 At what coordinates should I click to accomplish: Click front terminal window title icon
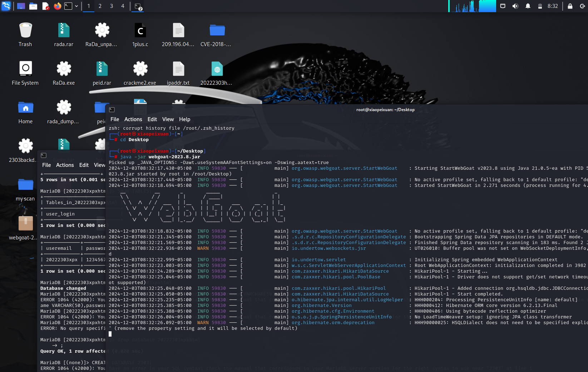point(112,110)
